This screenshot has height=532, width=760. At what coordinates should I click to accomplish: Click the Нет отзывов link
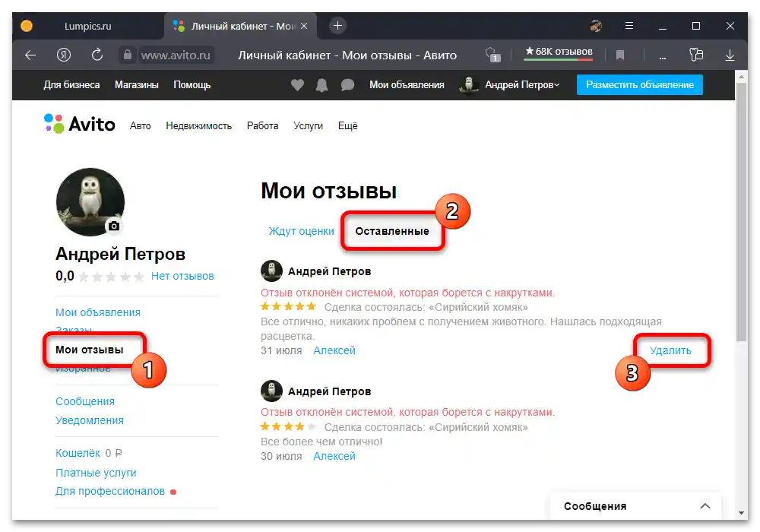coord(182,276)
